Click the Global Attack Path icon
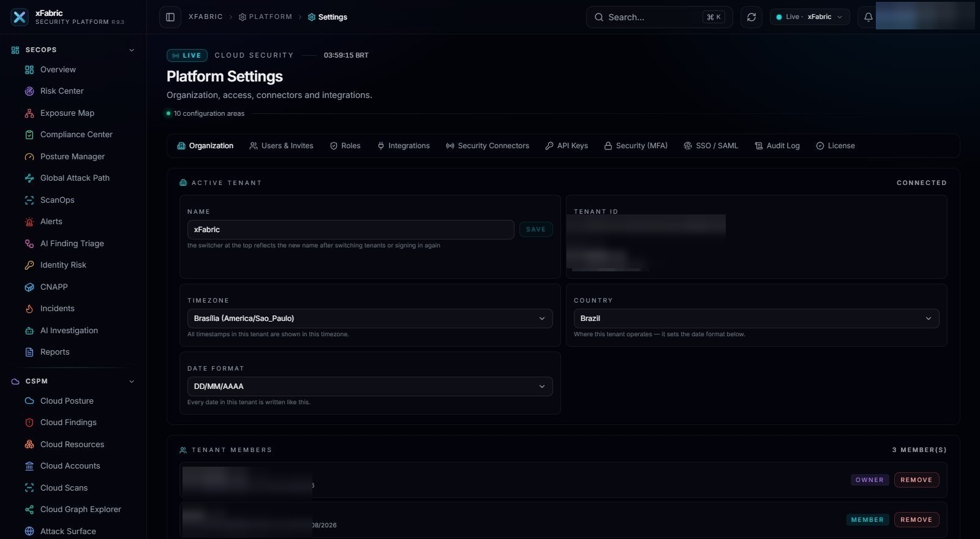This screenshot has width=980, height=539. click(29, 178)
